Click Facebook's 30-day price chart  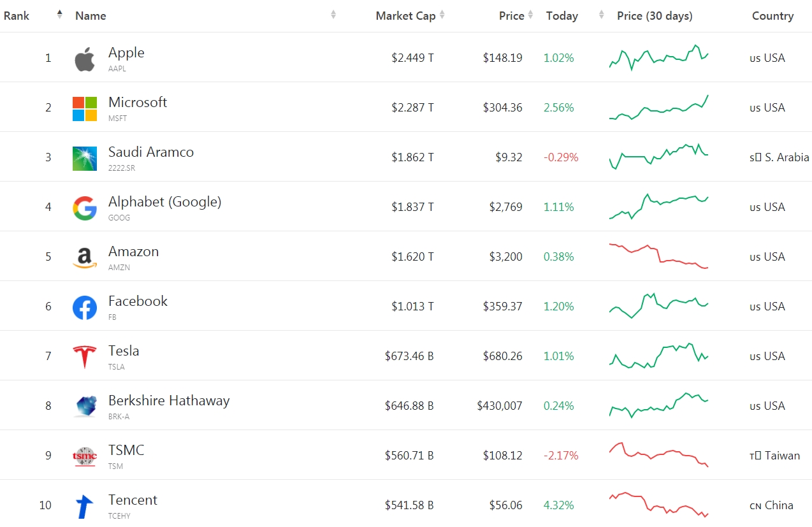pos(659,306)
